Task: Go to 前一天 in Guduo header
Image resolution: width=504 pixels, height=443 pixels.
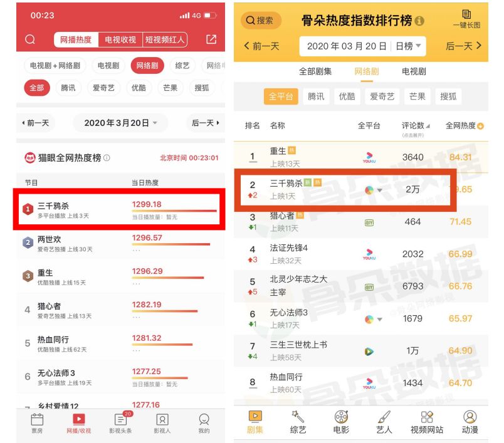Action: (261, 46)
